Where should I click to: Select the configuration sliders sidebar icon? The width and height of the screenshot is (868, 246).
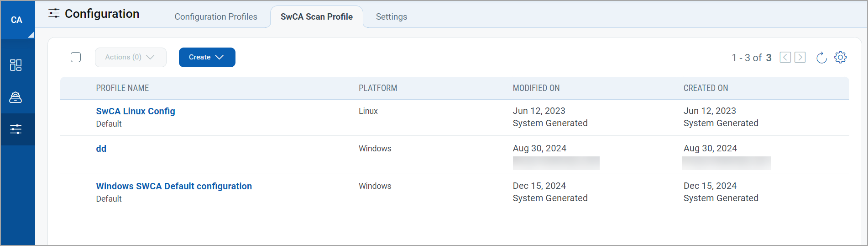point(16,129)
